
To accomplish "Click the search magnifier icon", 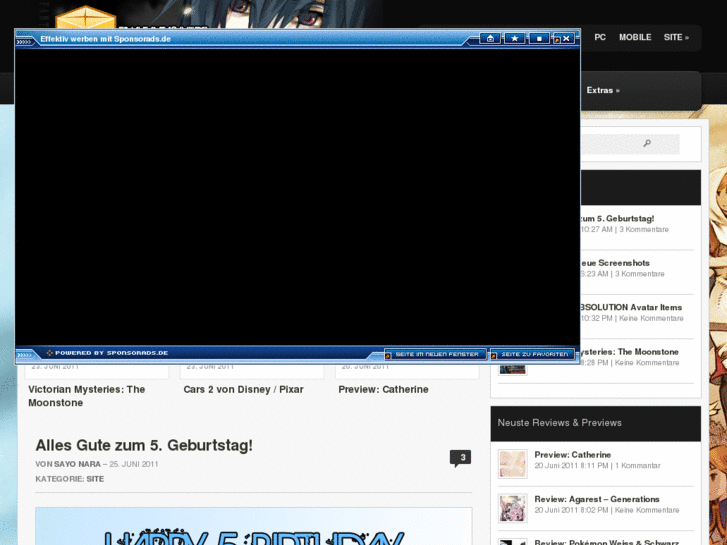I will (647, 143).
